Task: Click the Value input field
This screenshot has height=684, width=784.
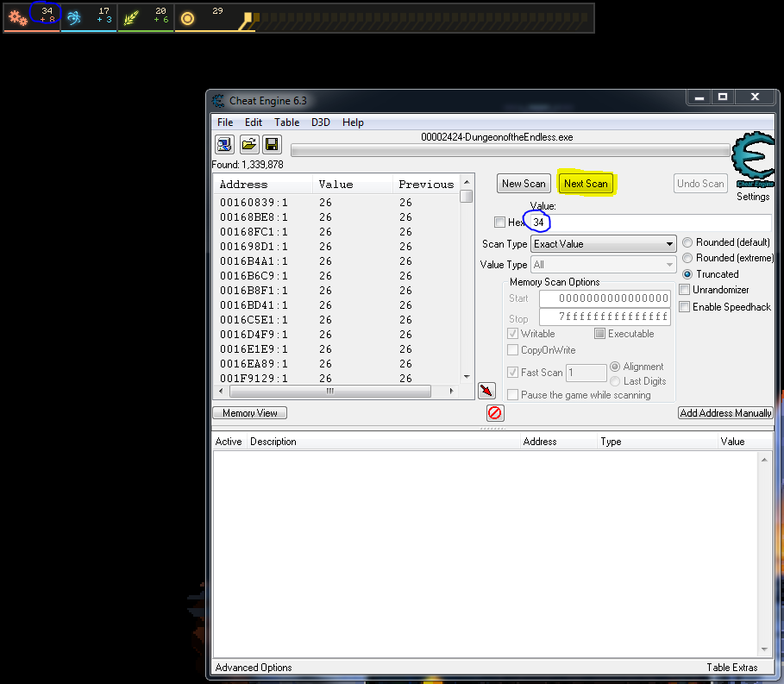Action: [x=650, y=222]
